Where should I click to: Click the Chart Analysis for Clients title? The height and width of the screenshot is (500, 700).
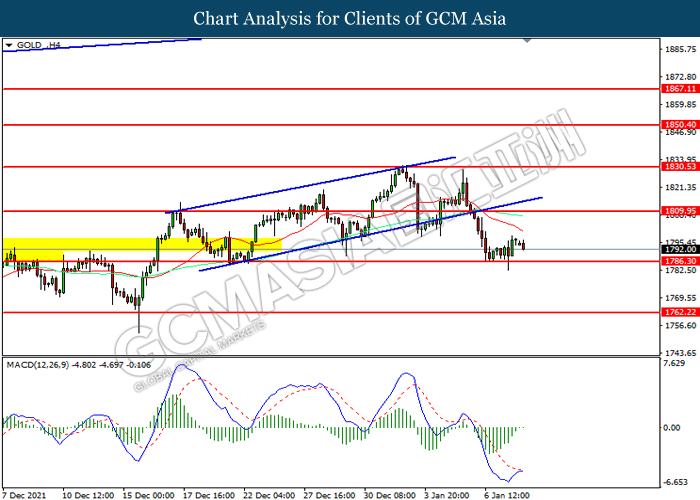(350, 18)
